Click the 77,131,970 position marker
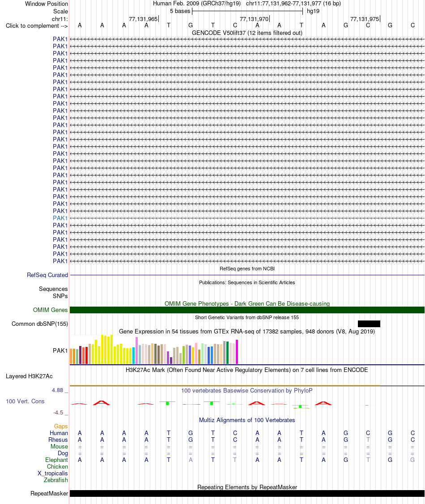This screenshot has height=504, width=425. click(255, 19)
